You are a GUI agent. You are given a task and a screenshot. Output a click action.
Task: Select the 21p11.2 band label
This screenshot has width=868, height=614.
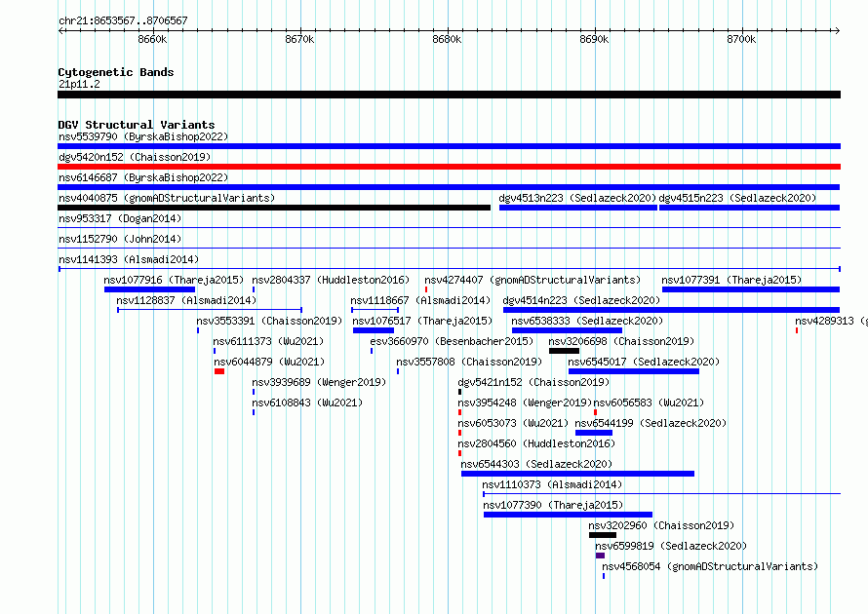[x=79, y=84]
